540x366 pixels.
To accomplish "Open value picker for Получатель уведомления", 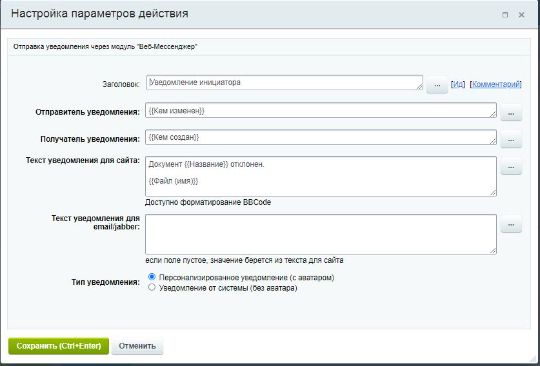I will coord(511,140).
